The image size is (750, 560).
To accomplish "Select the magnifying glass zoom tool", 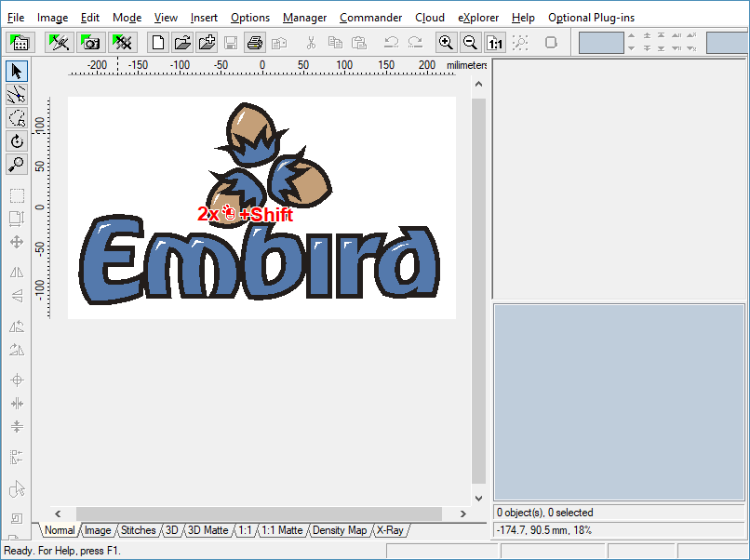I will pos(17,165).
